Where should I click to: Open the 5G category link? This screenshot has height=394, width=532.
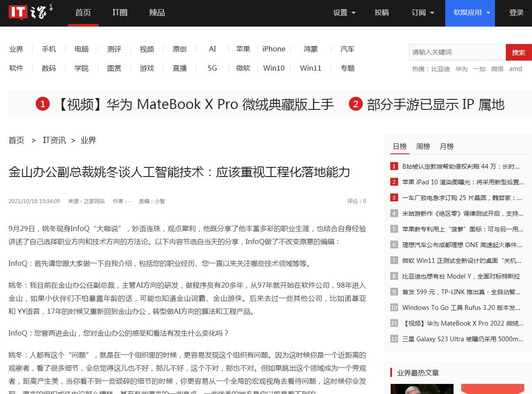212,68
